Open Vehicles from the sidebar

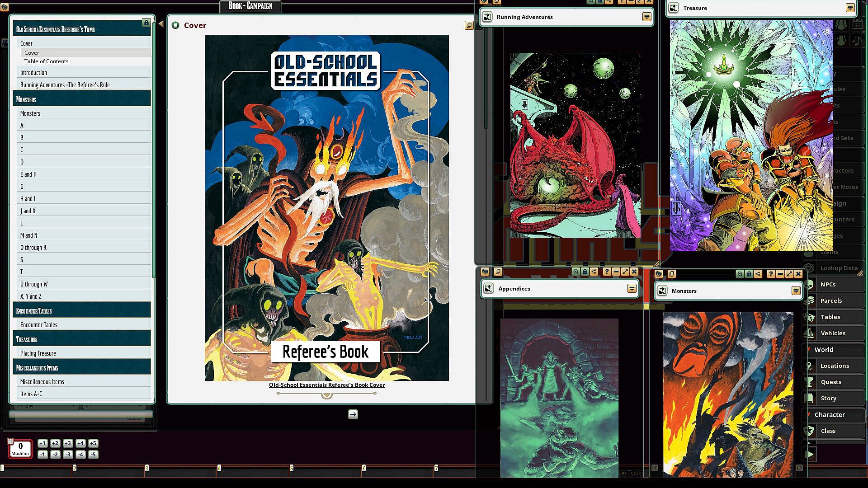pyautogui.click(x=833, y=333)
